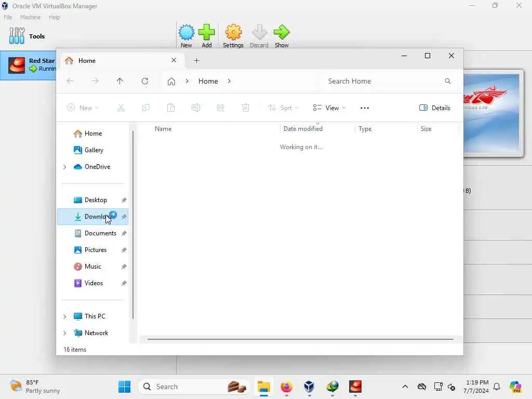This screenshot has width=532, height=399.
Task: Select the Tools item in VirtualBox Manager
Action: 27,36
